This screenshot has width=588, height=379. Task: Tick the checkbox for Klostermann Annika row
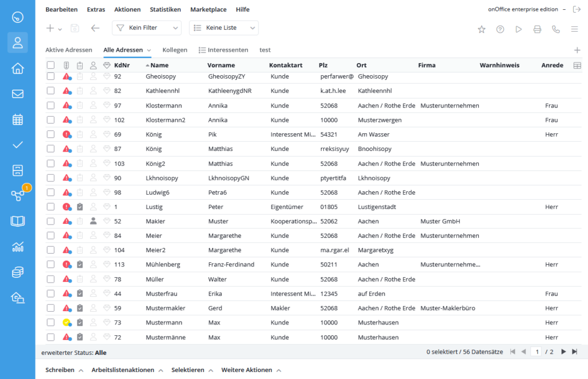(x=51, y=106)
